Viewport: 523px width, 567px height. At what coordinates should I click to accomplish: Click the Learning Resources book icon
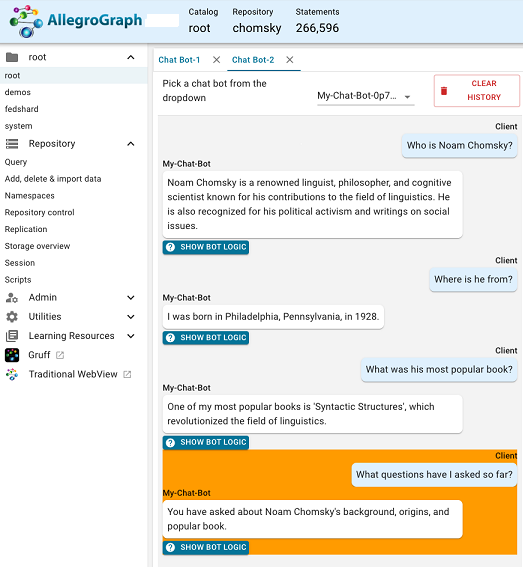coord(12,336)
